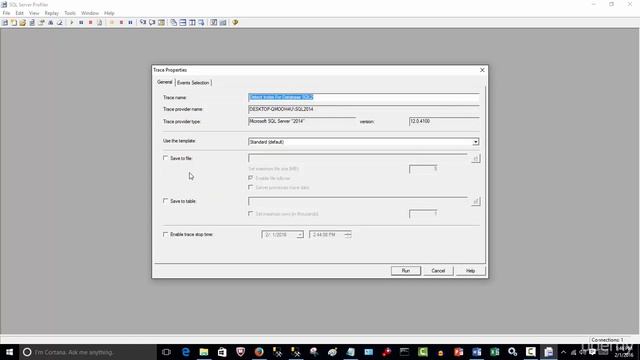
Task: Launch Microsoft Edge from the taskbar
Action: (186, 352)
